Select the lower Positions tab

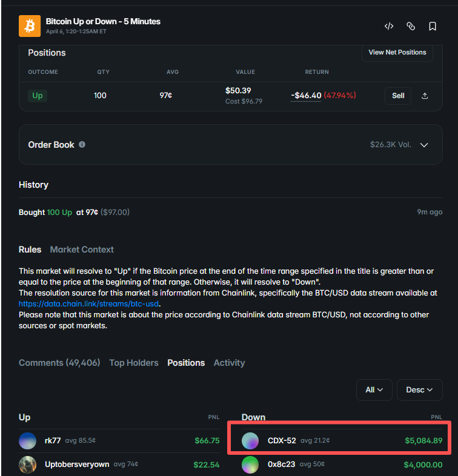186,363
